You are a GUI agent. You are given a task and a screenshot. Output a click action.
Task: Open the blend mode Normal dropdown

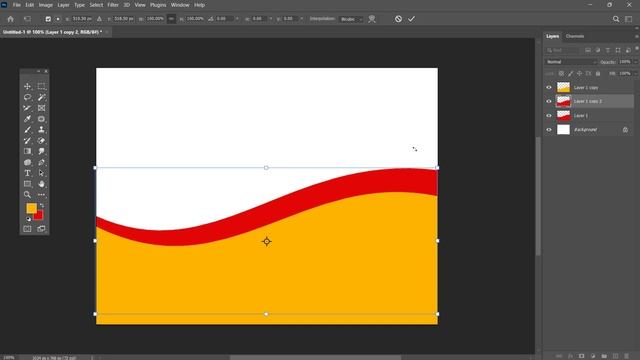tap(571, 62)
